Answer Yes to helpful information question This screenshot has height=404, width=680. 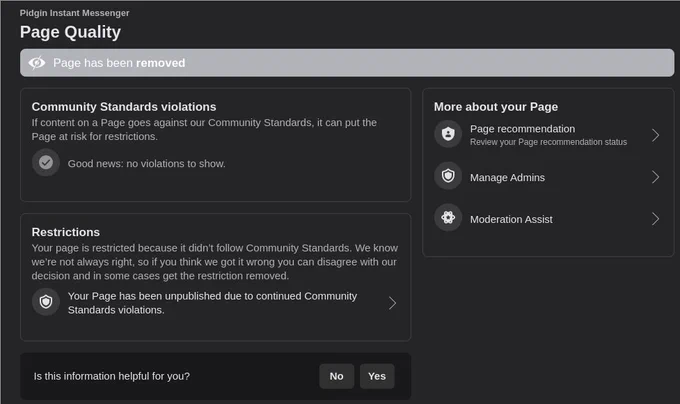(377, 376)
